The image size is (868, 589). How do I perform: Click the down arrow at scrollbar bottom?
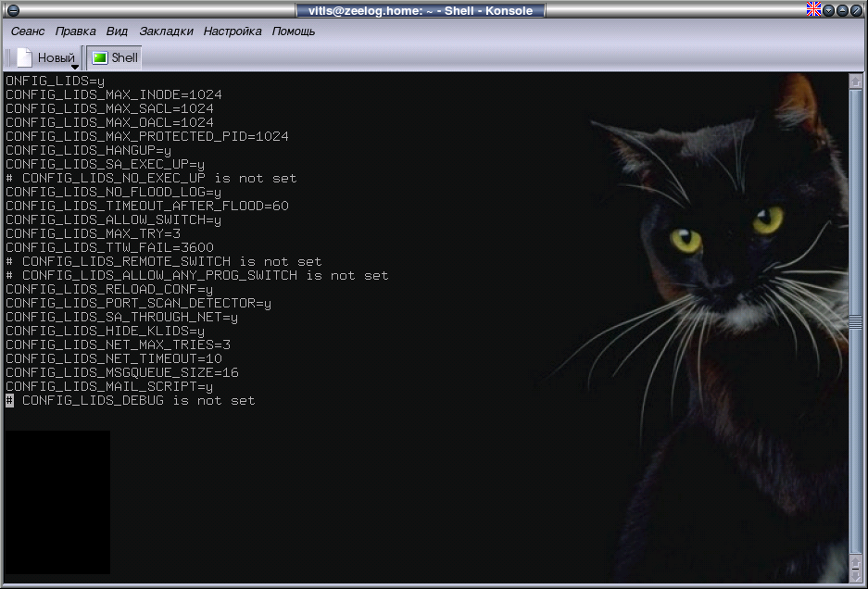coord(855,577)
